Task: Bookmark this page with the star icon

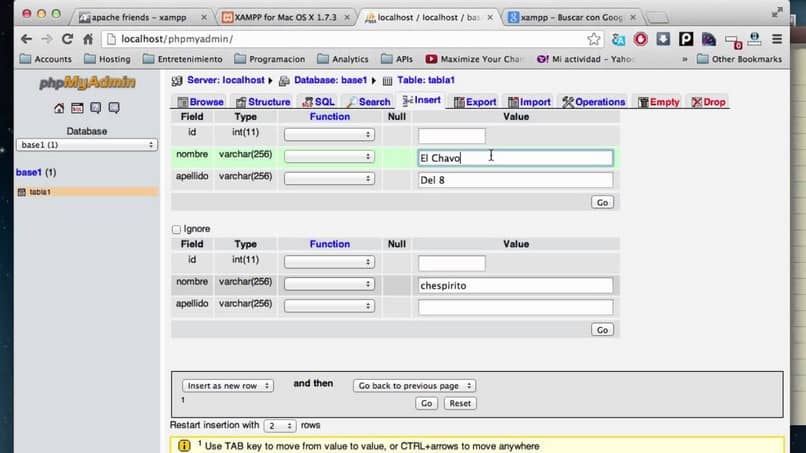Action: click(x=594, y=39)
